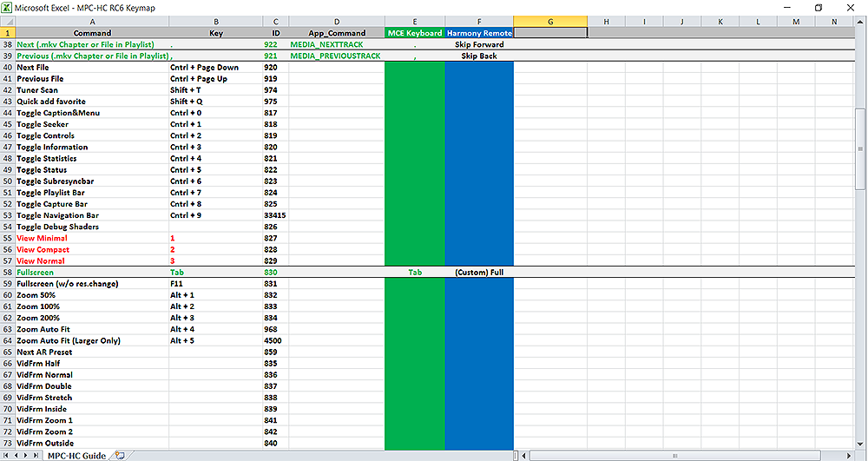Select the VidFrm Zoom 2 cell
The width and height of the screenshot is (868, 461).
[x=92, y=431]
